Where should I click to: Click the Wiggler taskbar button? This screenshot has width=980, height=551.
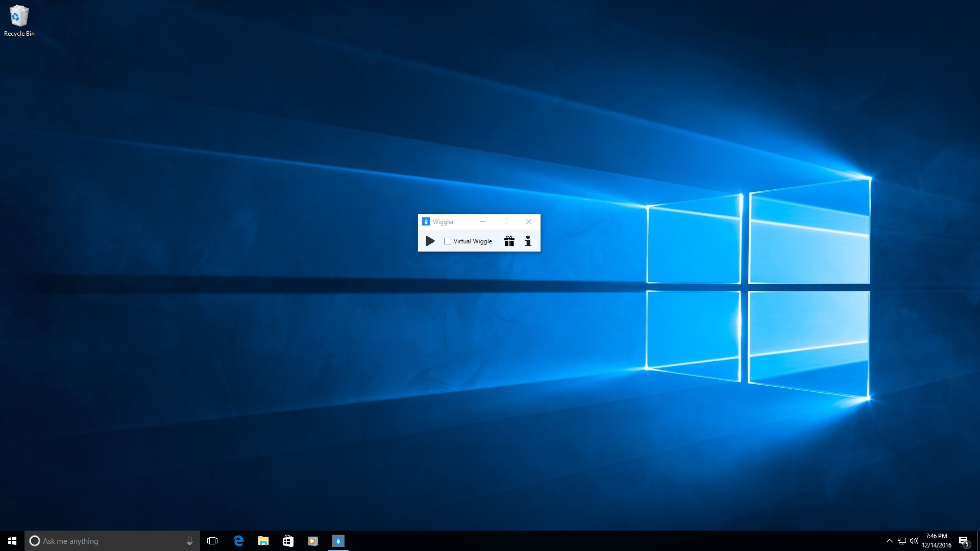click(338, 541)
